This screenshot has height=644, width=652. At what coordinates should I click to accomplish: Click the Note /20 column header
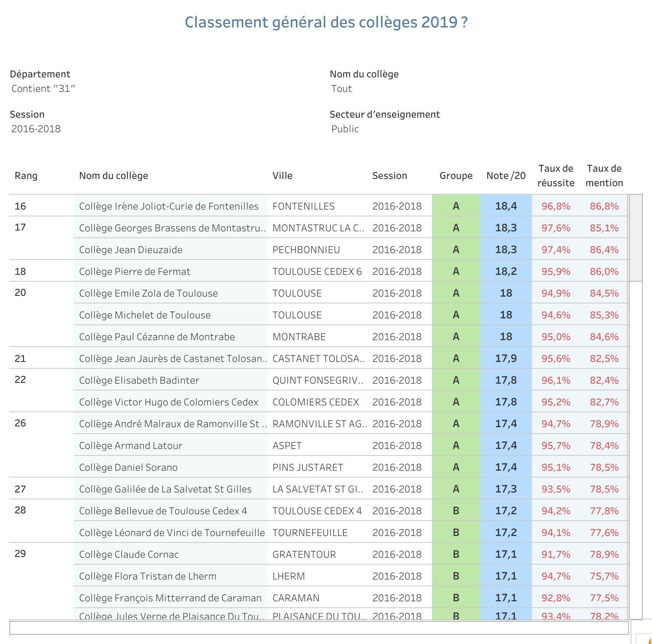(x=506, y=176)
